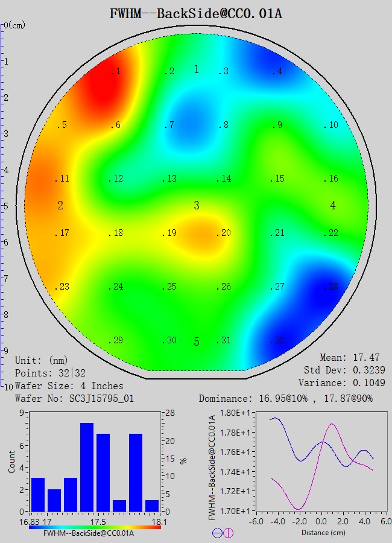This screenshot has width=392, height=543.
Task: Select the tallest histogram bar
Action: coord(87,467)
